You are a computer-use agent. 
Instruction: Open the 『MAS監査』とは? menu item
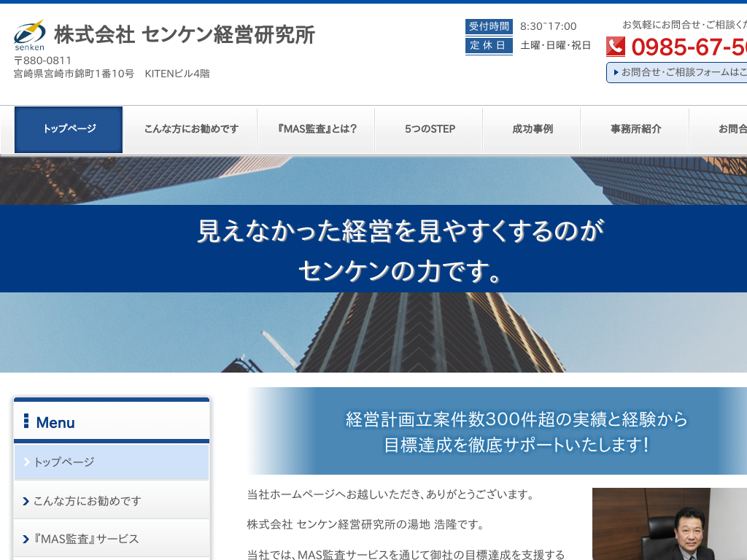pos(315,129)
